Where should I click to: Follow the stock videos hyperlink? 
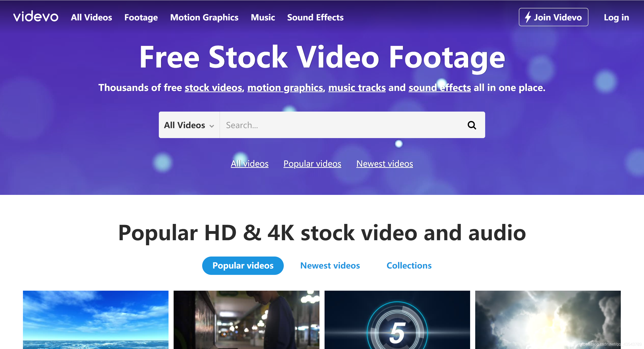click(x=213, y=88)
